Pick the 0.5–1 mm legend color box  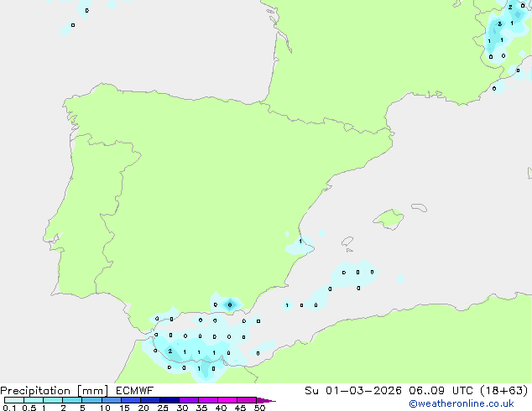point(34,400)
